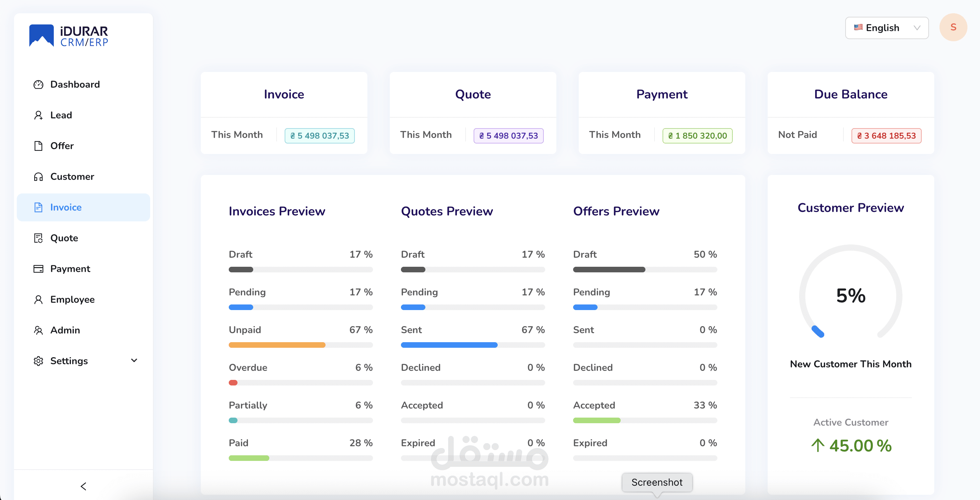Click the Settings gear icon
This screenshot has width=980, height=500.
pos(38,361)
